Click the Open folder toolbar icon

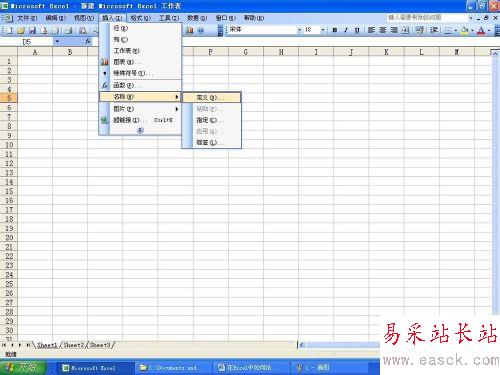[21, 31]
